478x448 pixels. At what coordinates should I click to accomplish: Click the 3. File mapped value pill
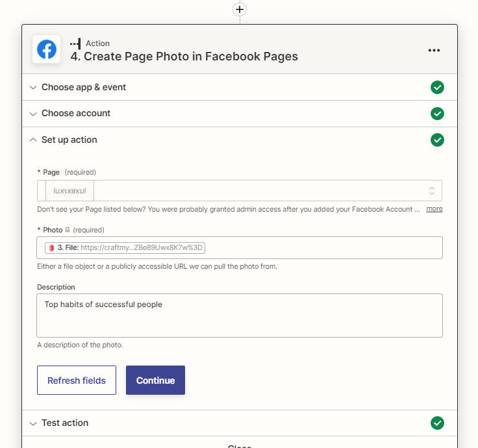(125, 248)
